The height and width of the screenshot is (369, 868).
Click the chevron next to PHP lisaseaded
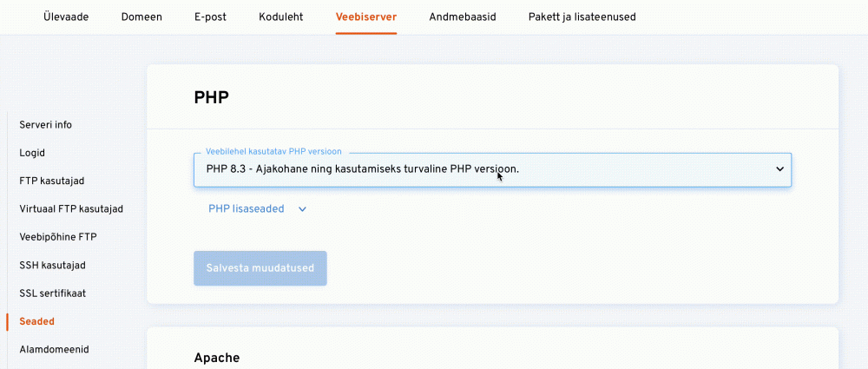(x=302, y=209)
